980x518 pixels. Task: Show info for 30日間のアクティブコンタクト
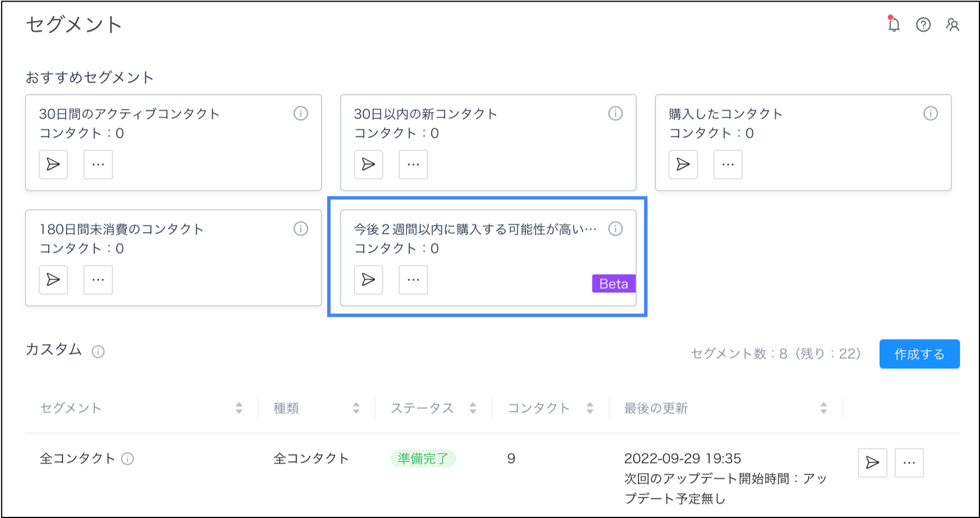point(301,113)
